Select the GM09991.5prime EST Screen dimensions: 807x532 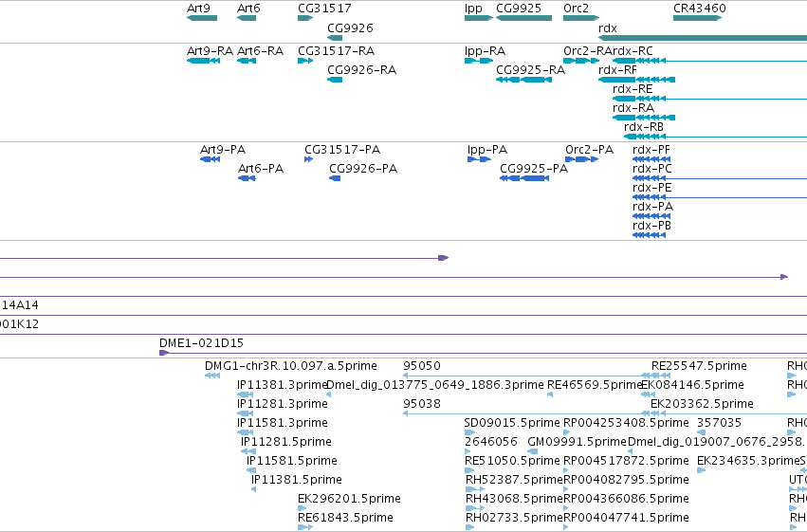click(x=533, y=451)
